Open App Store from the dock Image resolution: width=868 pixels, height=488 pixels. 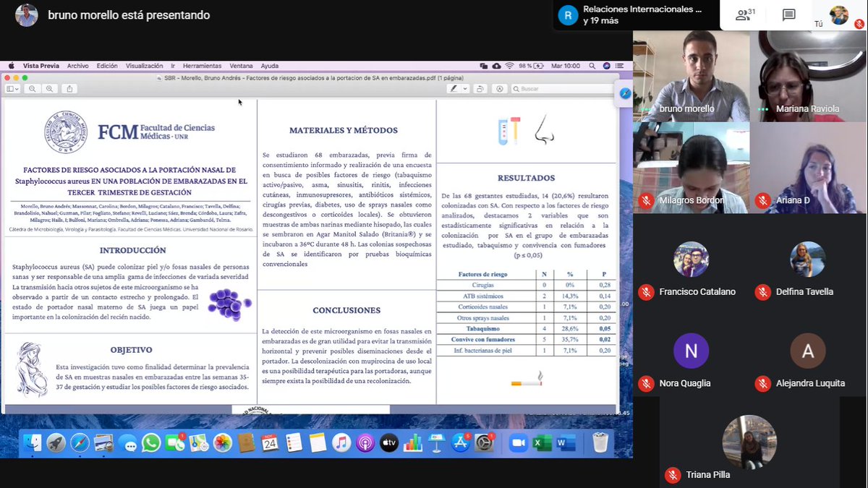point(461,442)
